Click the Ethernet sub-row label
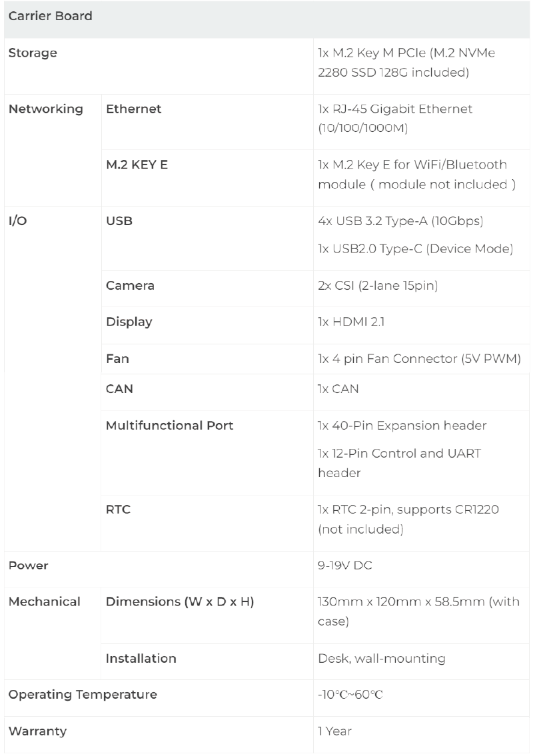Viewport: 533px width, 756px height. coord(133,109)
